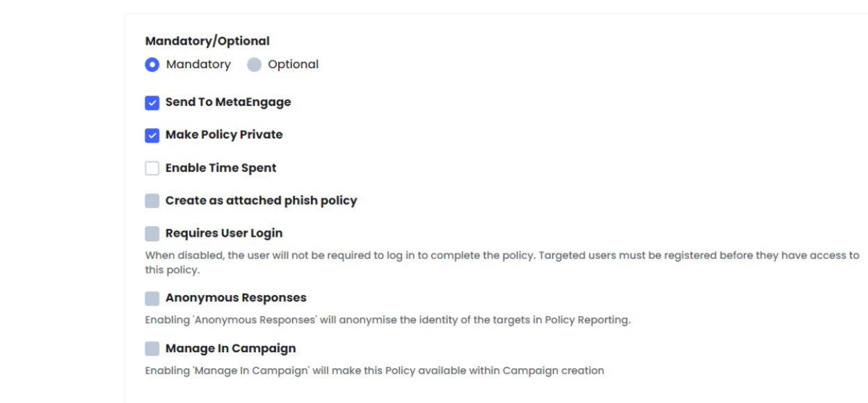Click the 'Make Policy Private' label text
Image resolution: width=868 pixels, height=403 pixels.
(x=224, y=134)
